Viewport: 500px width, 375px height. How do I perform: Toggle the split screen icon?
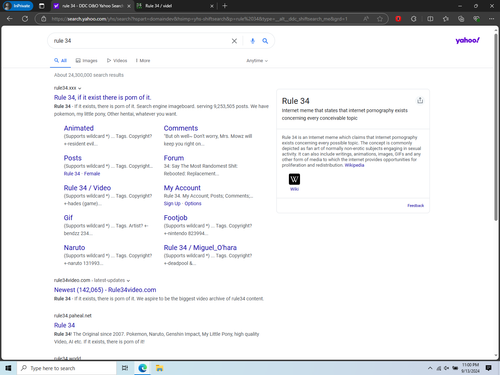(x=430, y=19)
